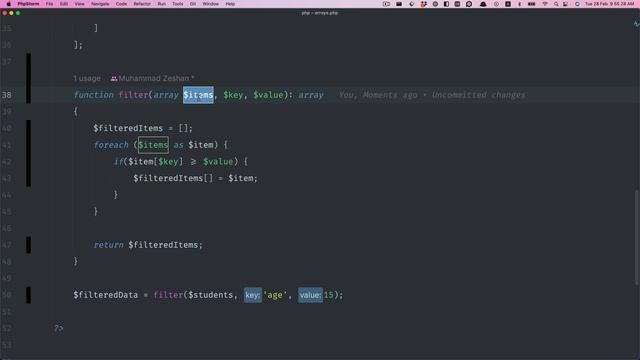Click the 'Uncommitted changes' blame annotation
Viewport: 640px width, 360px height.
click(478, 95)
